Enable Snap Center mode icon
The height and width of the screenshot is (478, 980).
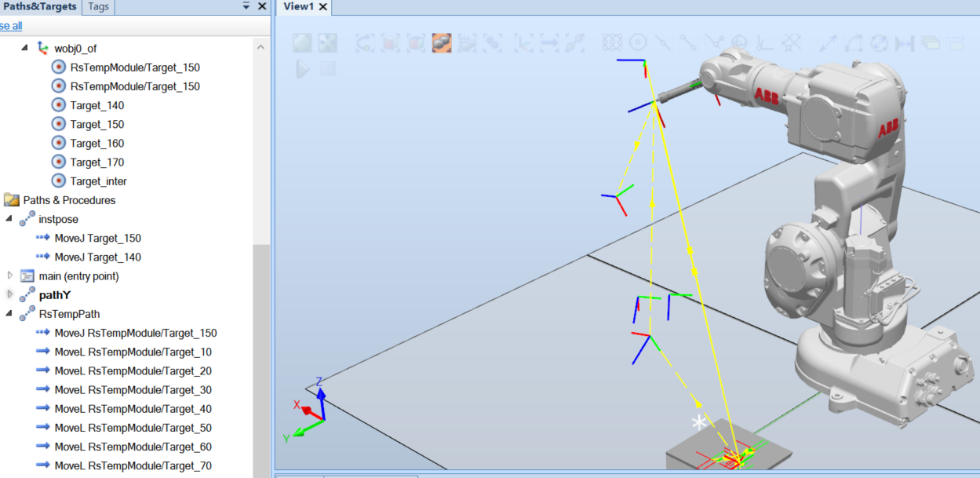tap(638, 43)
